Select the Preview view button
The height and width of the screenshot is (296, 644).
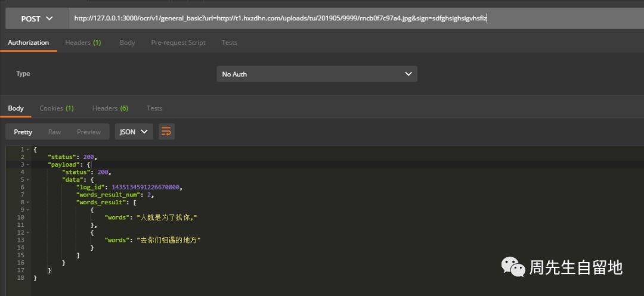point(89,132)
